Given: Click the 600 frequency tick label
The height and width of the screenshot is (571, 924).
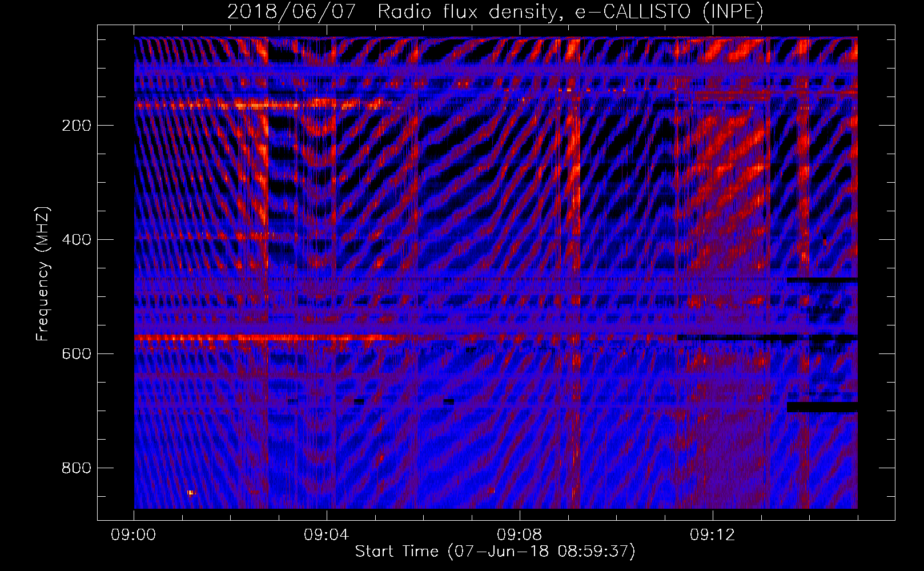Looking at the screenshot, I should [76, 354].
